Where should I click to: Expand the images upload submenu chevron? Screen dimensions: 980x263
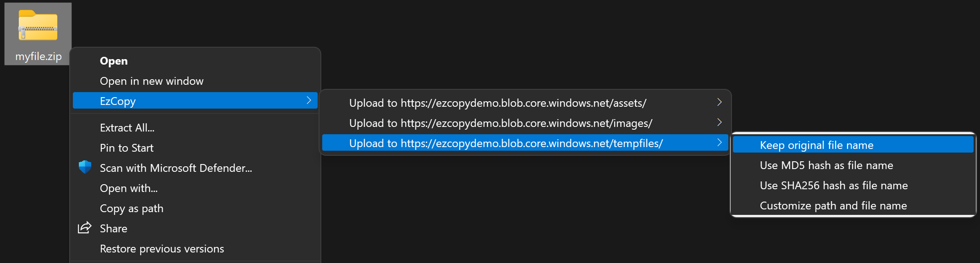pos(719,122)
